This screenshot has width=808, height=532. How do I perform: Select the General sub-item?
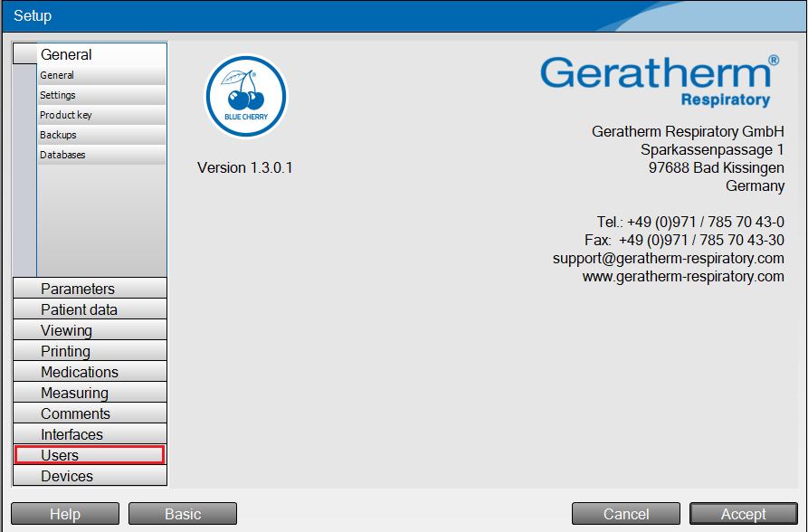pyautogui.click(x=101, y=75)
